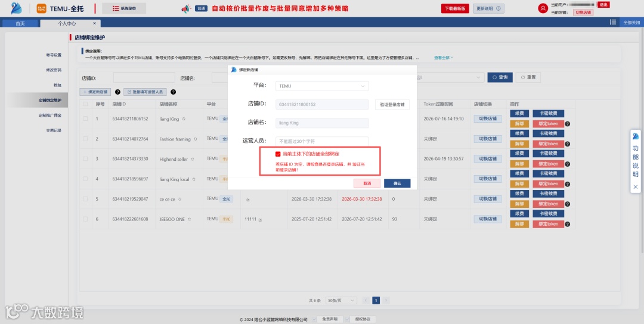Open the 系统菜单 menu

pyautogui.click(x=124, y=8)
